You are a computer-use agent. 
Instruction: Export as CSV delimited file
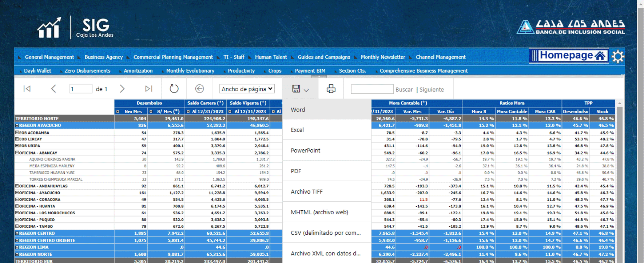[x=327, y=233]
